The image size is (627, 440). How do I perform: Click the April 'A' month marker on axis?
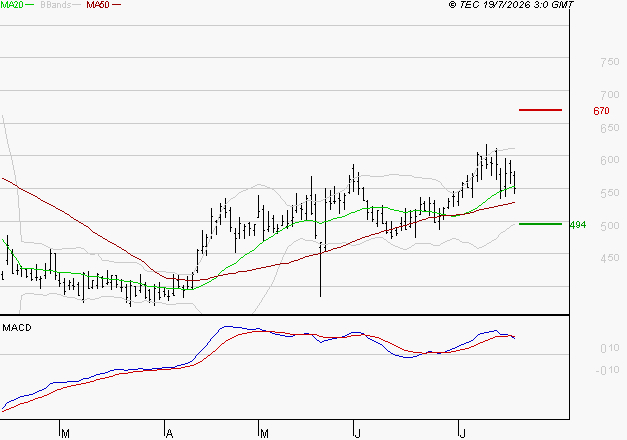[x=169, y=434]
